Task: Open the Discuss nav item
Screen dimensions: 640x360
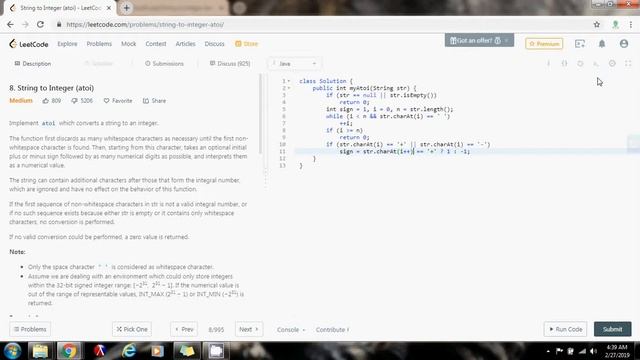Action: 215,44
